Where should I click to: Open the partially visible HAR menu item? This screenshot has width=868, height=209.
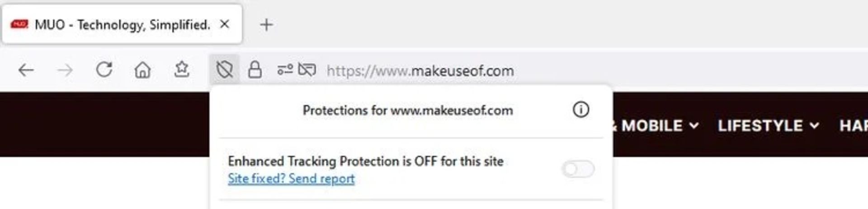[x=854, y=126]
